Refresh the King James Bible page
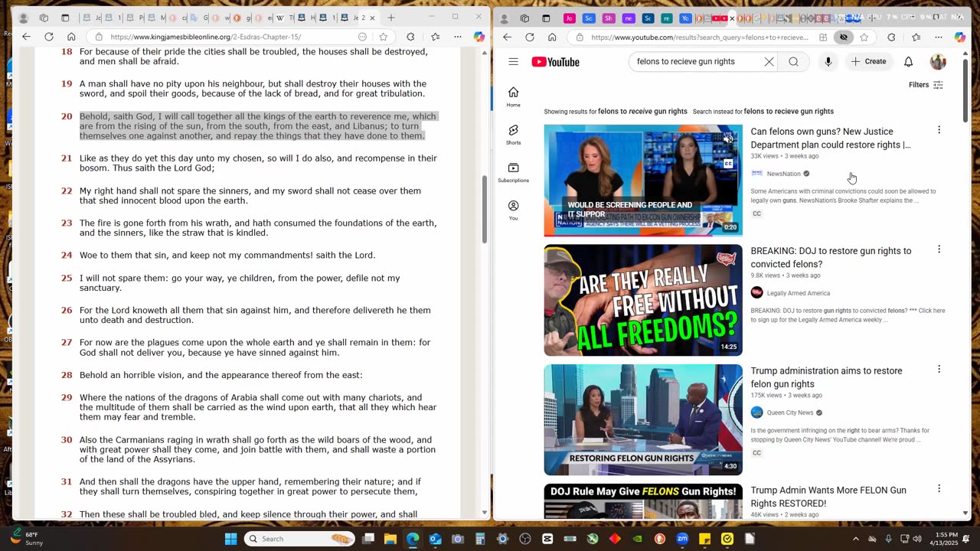 click(49, 36)
